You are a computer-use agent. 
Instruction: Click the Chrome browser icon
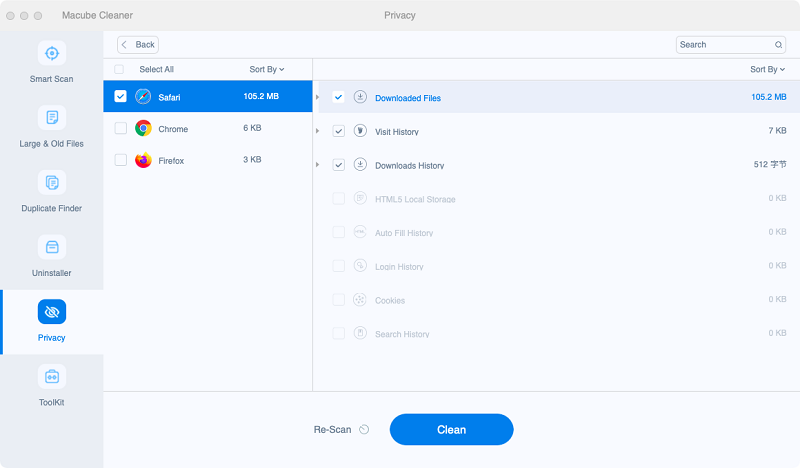click(143, 128)
